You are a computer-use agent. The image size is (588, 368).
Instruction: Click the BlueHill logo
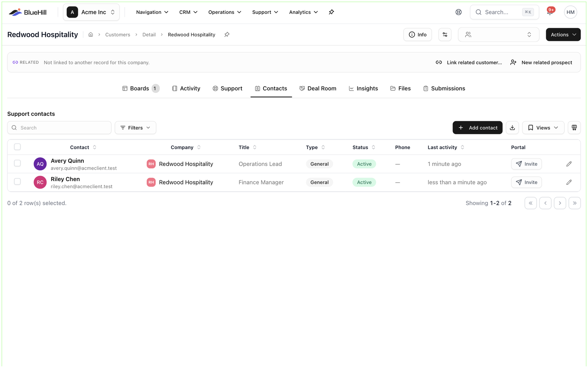coord(28,12)
